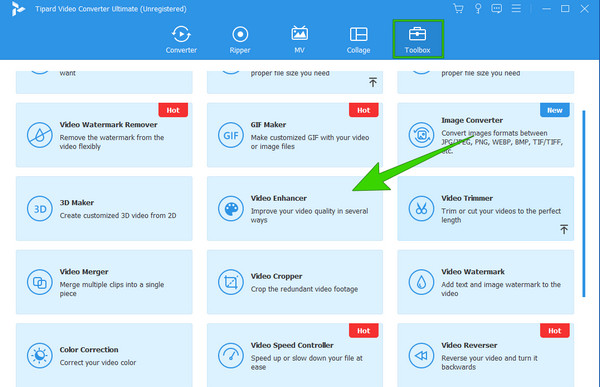
Task: Click the Hot badge on Video Watermark Remover
Action: point(173,110)
